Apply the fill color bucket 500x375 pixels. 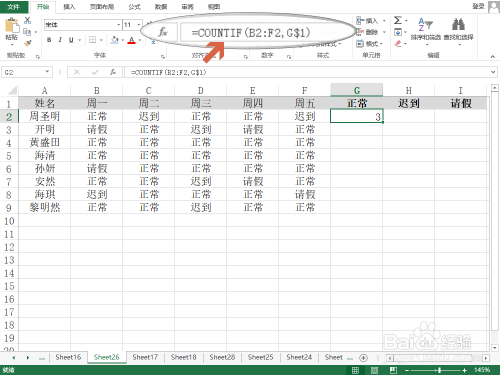click(115, 40)
